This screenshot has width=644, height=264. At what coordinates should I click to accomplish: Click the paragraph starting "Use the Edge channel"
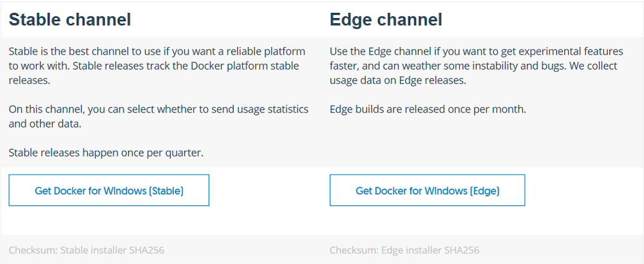pos(477,66)
